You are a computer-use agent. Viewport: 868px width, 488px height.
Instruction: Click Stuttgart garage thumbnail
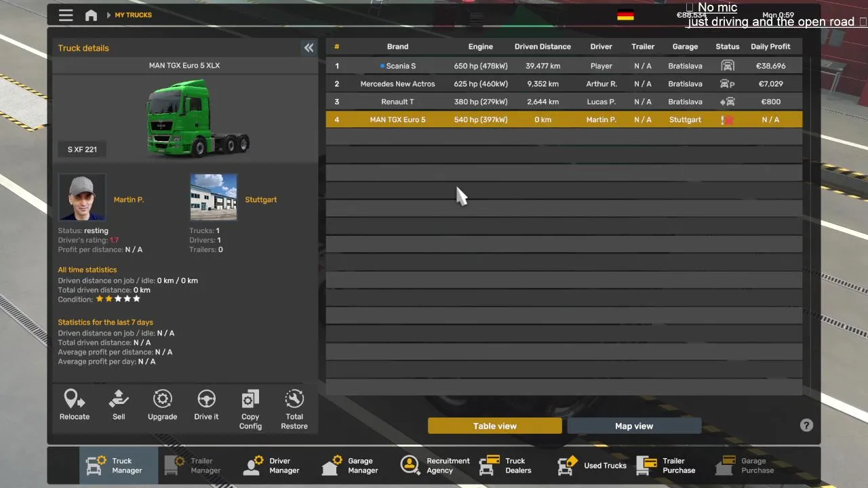coord(214,197)
